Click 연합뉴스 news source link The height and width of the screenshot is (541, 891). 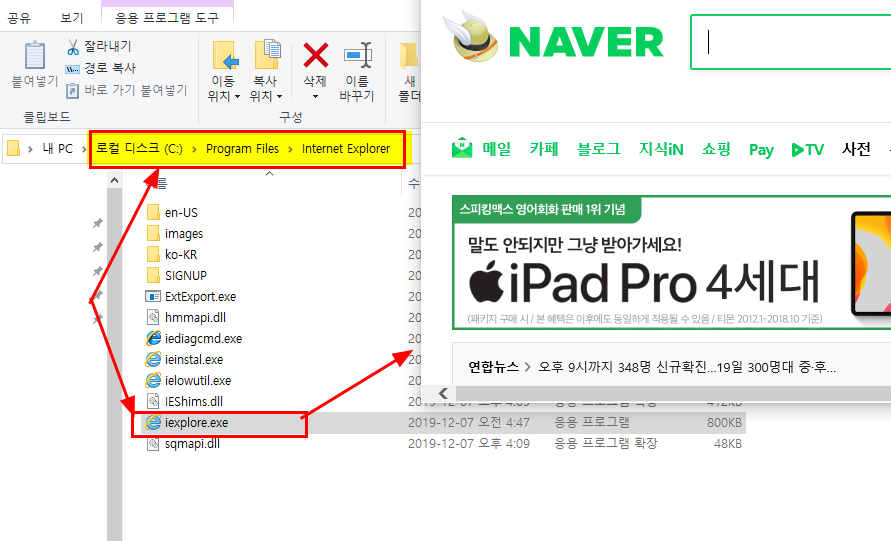point(493,367)
